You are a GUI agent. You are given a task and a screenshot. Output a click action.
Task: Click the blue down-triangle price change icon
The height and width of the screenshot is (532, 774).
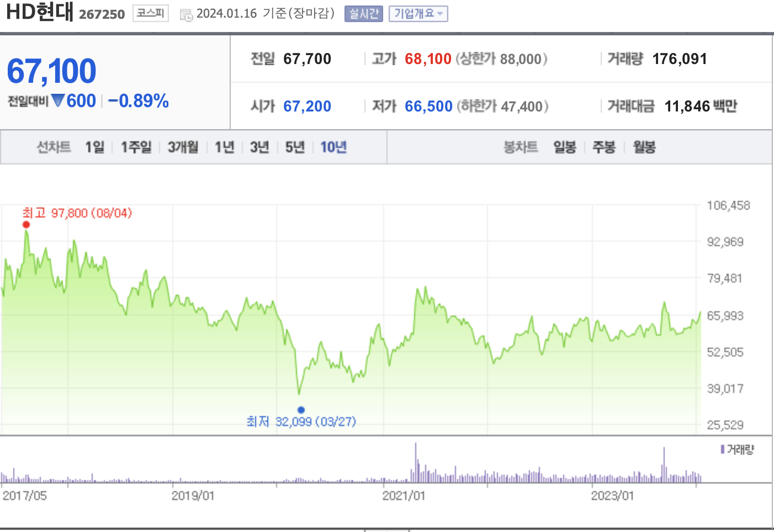click(58, 100)
